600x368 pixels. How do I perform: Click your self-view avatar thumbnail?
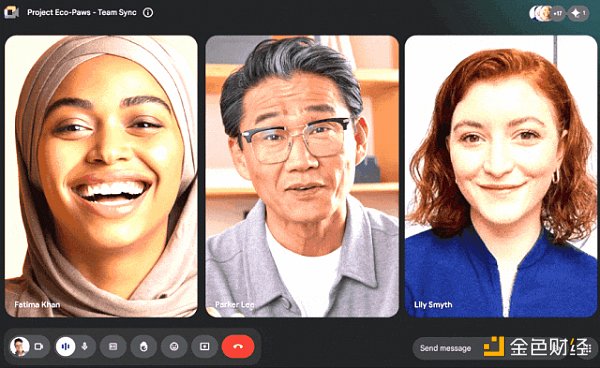point(20,347)
